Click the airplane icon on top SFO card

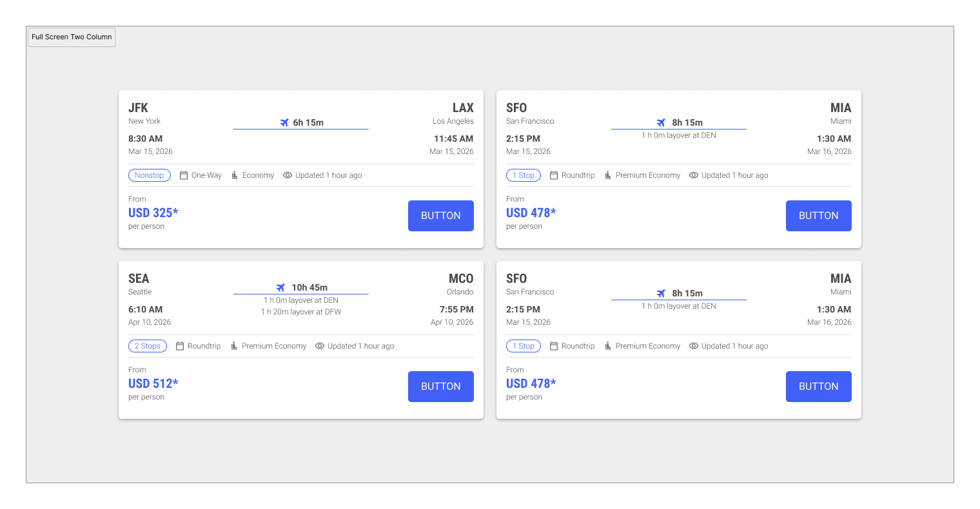(x=661, y=122)
